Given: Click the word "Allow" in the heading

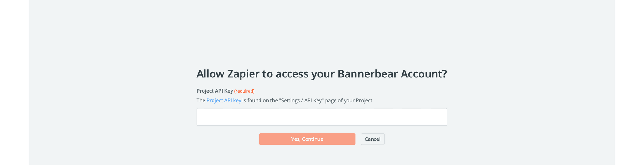Looking at the screenshot, I should (x=210, y=74).
